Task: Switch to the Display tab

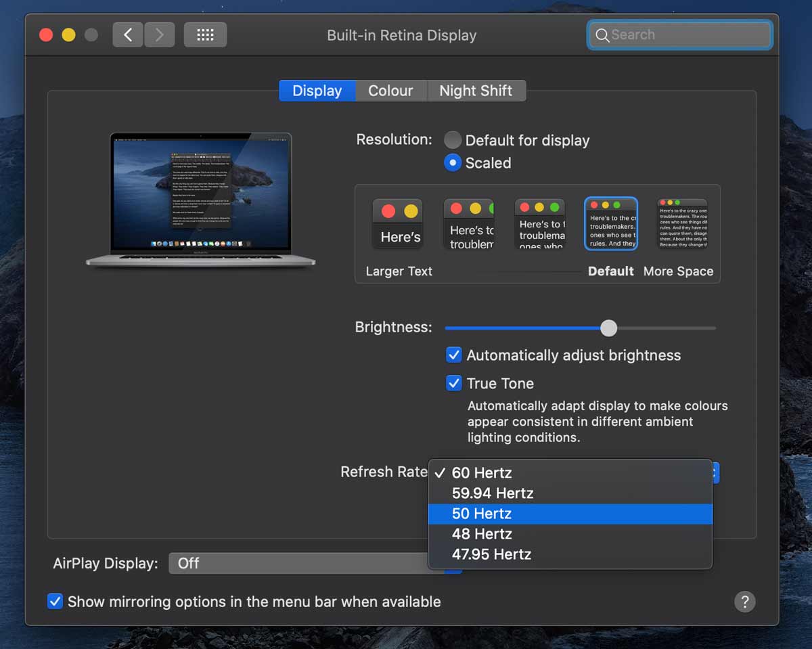Action: 317,91
